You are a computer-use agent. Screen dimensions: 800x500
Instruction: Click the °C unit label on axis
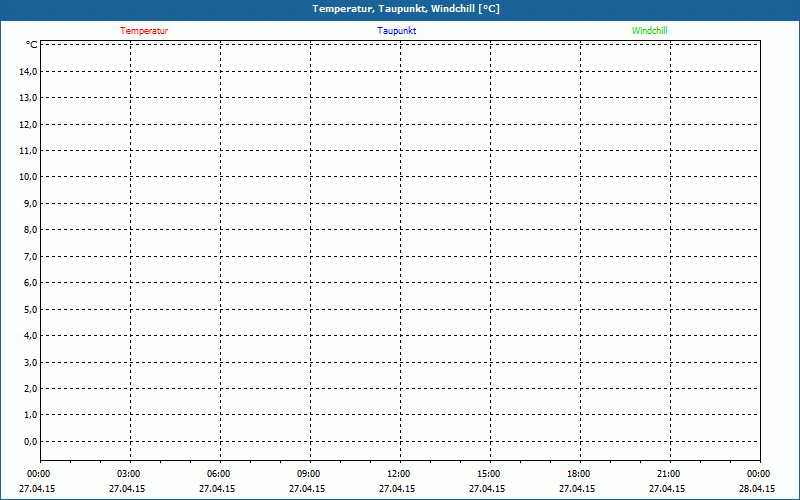pos(32,45)
